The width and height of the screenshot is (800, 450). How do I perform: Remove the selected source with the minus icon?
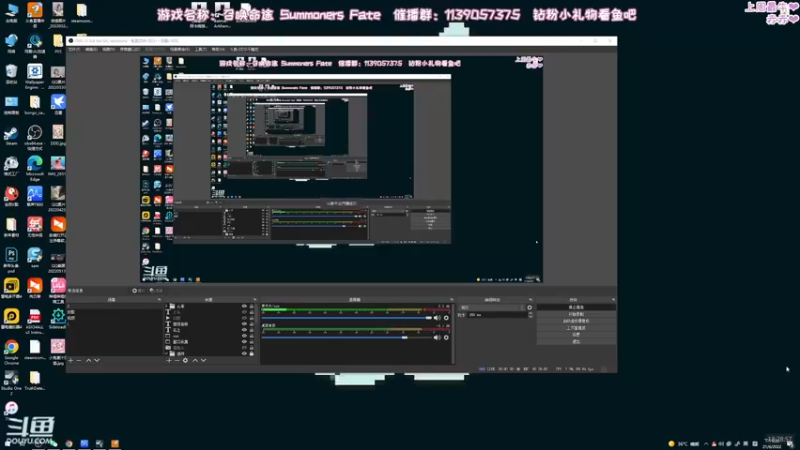click(x=177, y=360)
